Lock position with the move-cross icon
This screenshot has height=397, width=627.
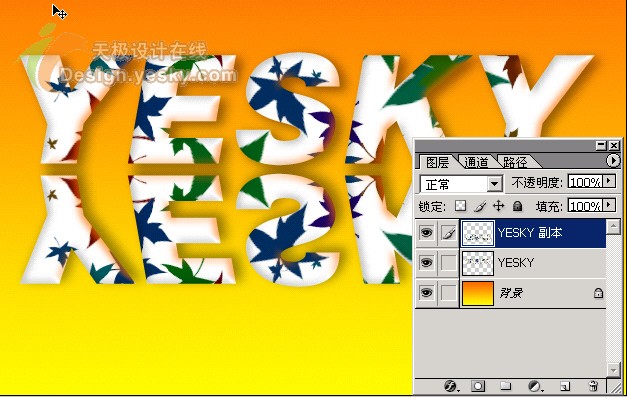point(498,206)
